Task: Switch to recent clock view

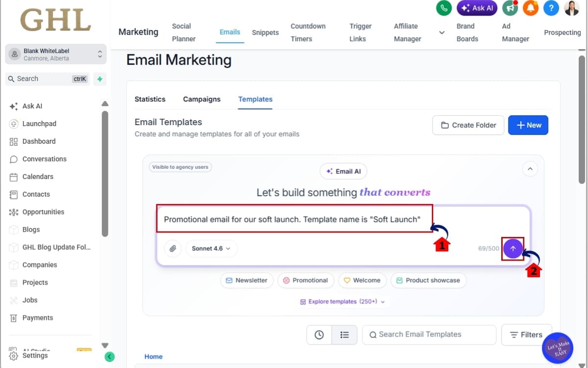Action: (x=319, y=335)
